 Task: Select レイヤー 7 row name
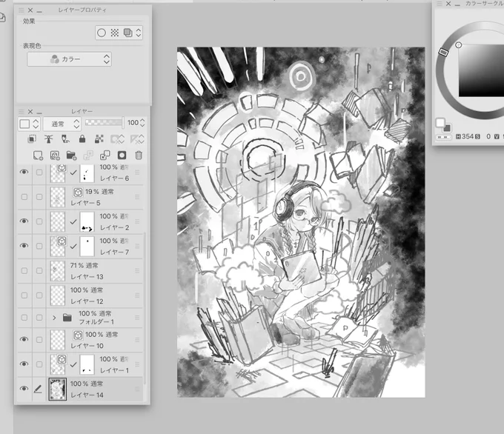point(115,252)
